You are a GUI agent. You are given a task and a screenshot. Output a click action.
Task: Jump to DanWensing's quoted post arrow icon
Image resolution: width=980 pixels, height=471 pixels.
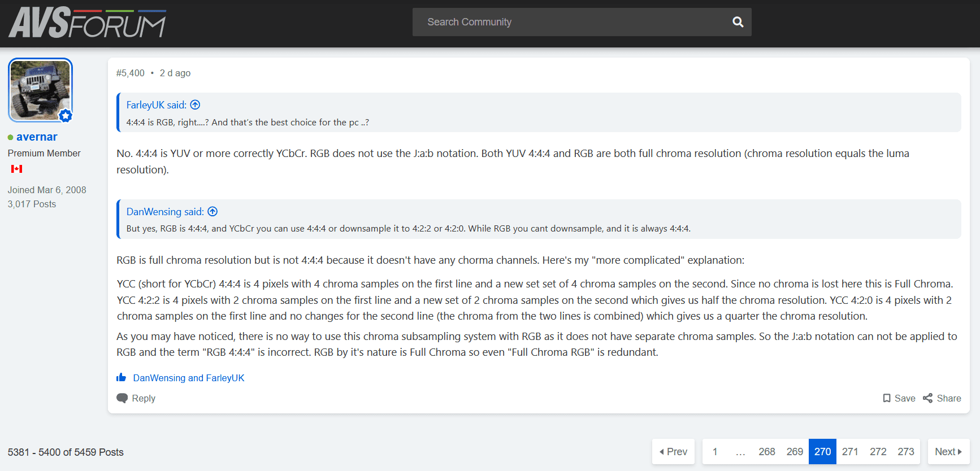pos(213,212)
